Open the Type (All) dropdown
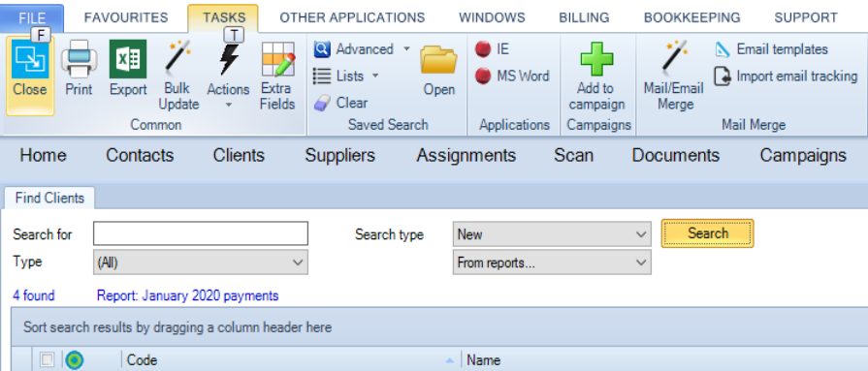The width and height of the screenshot is (868, 371). 201,263
